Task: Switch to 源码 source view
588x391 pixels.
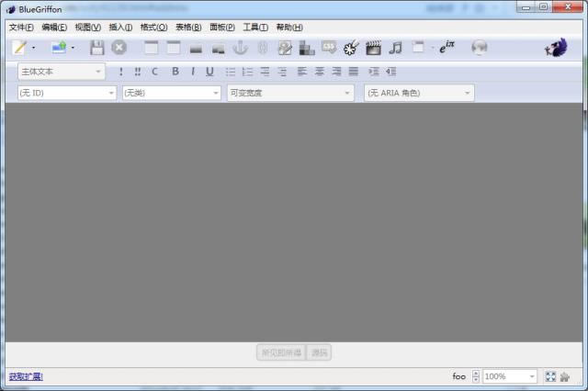Action: 319,352
